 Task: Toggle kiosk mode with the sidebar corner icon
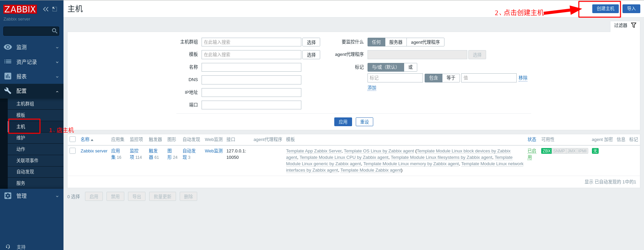(55, 9)
